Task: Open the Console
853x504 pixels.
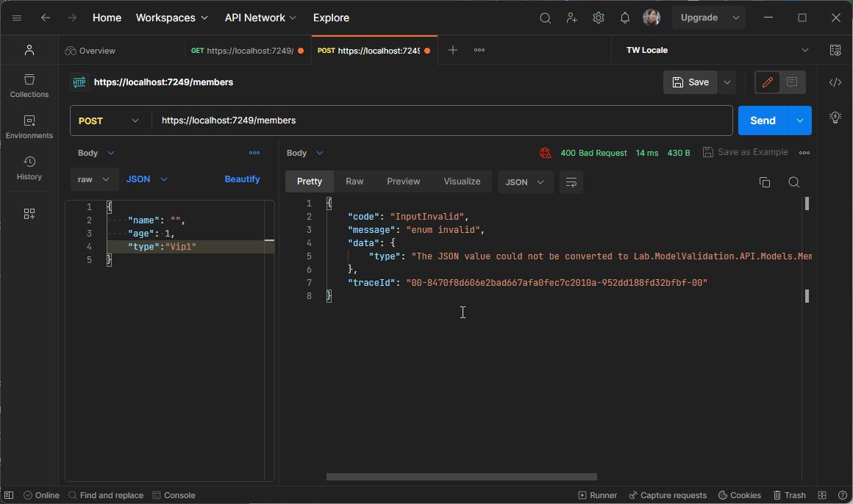Action: coord(174,495)
